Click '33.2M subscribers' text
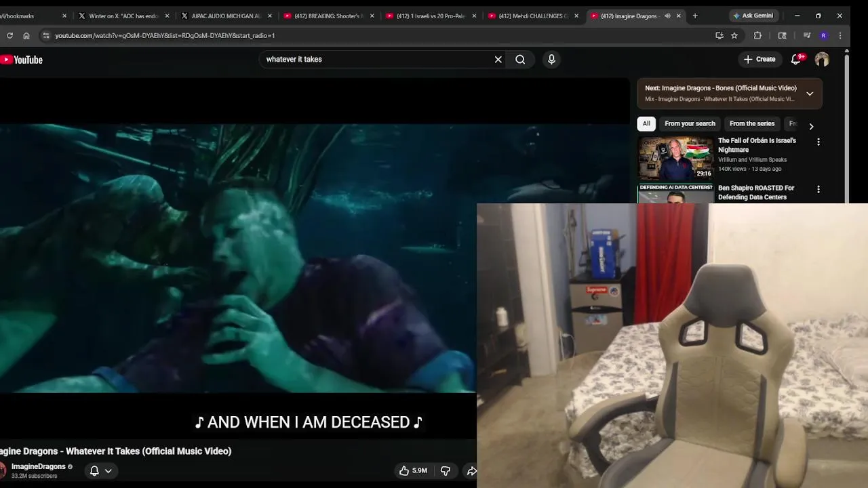The width and height of the screenshot is (868, 488). tap(34, 476)
